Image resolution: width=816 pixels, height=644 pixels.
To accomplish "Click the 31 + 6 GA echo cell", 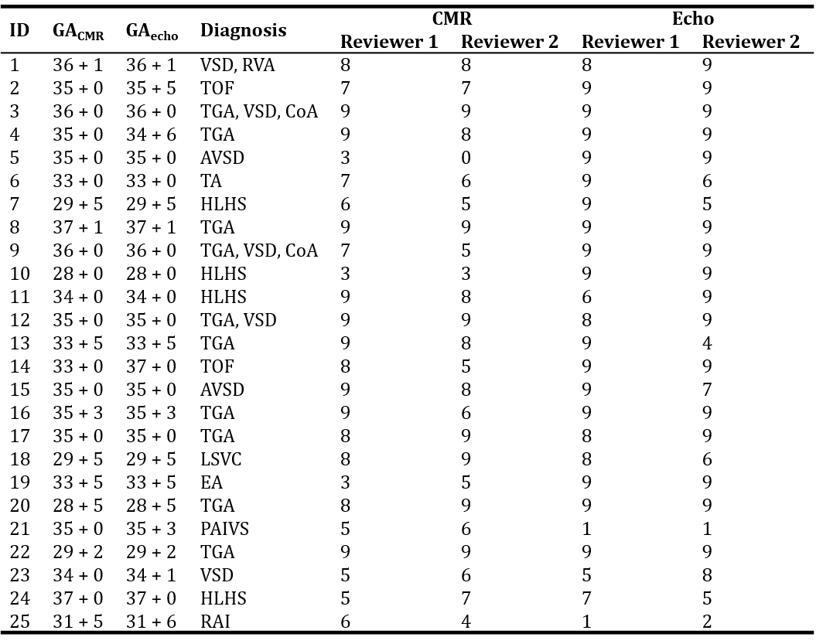I will tap(151, 622).
